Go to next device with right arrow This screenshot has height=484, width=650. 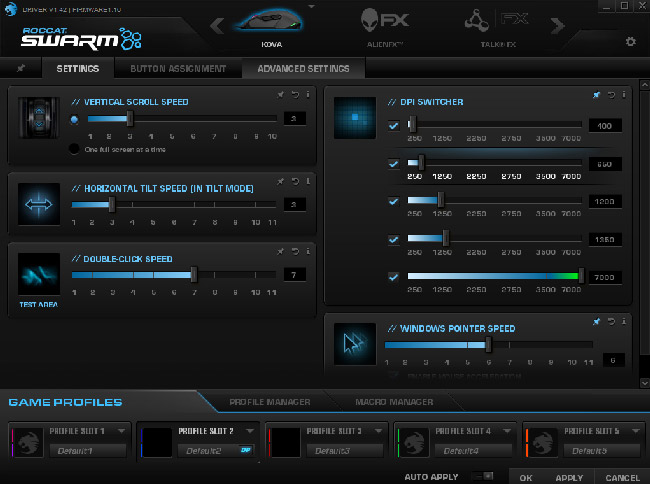coord(558,26)
